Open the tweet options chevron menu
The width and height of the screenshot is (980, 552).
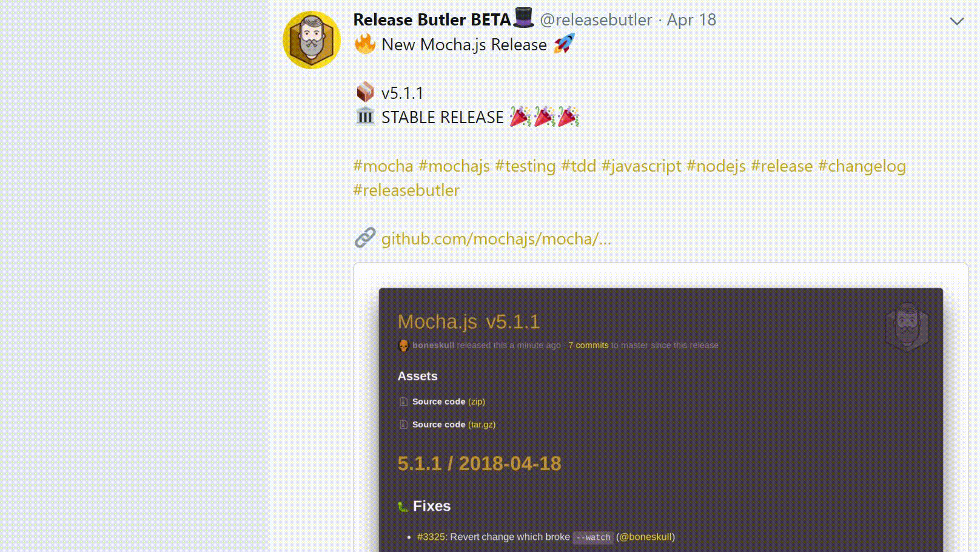(956, 21)
